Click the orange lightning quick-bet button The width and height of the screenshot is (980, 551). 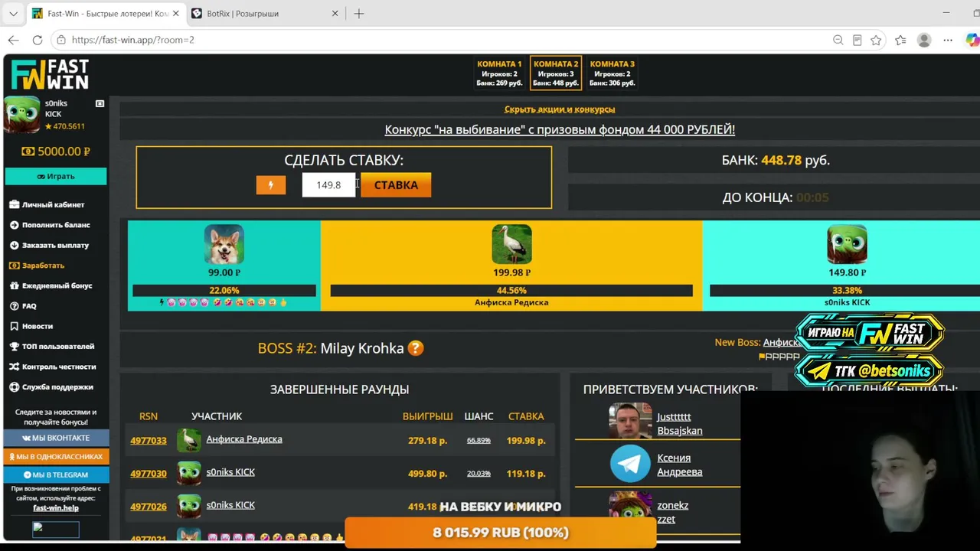tap(270, 185)
